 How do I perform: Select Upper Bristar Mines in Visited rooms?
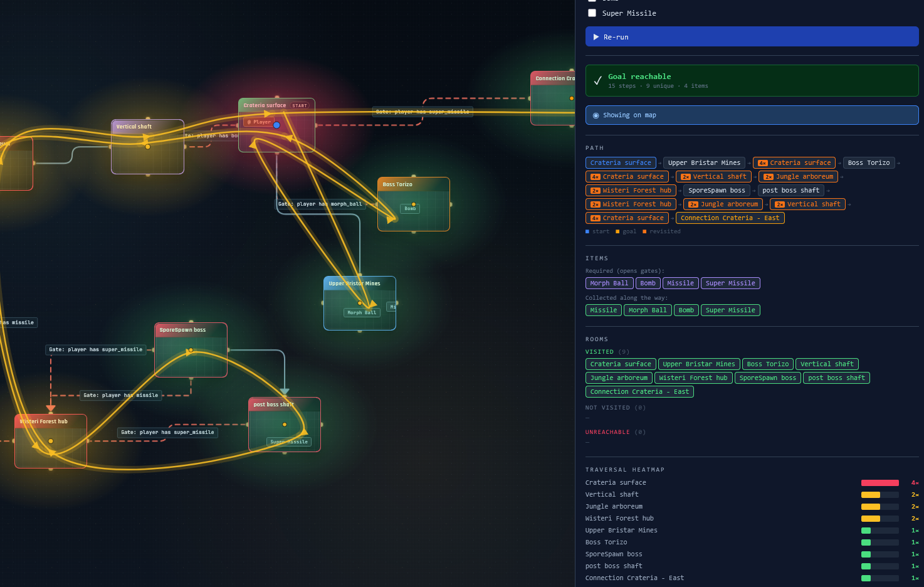(699, 364)
